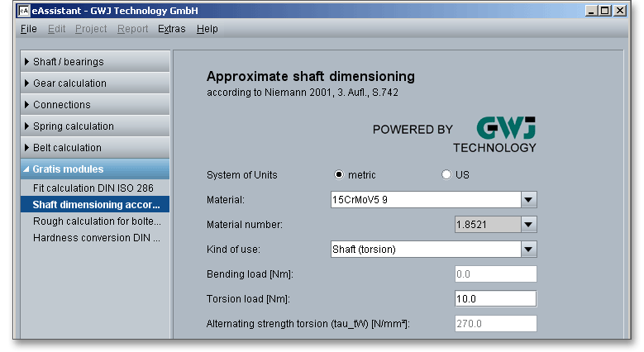The height and width of the screenshot is (352, 644).
Task: Select the metric units radio button
Action: point(339,175)
